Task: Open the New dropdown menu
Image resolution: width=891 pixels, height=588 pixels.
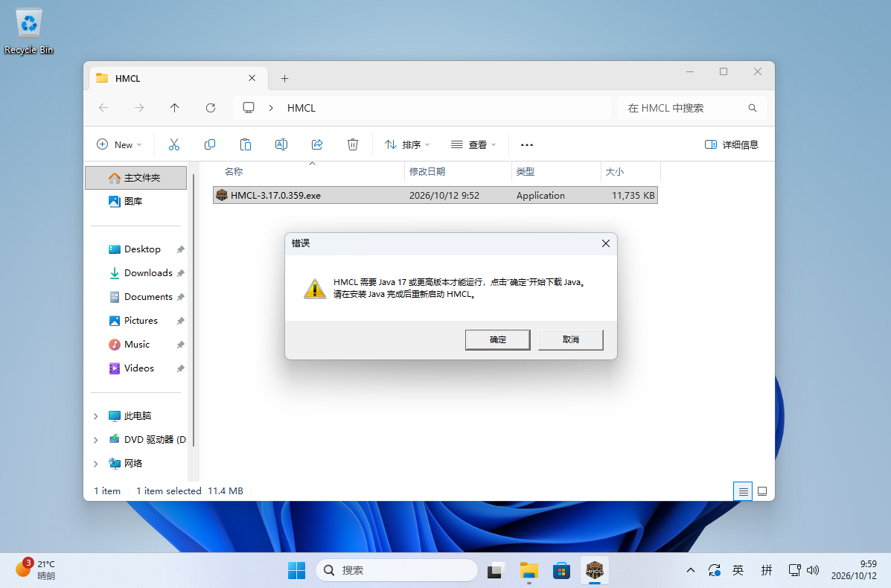Action: [119, 145]
